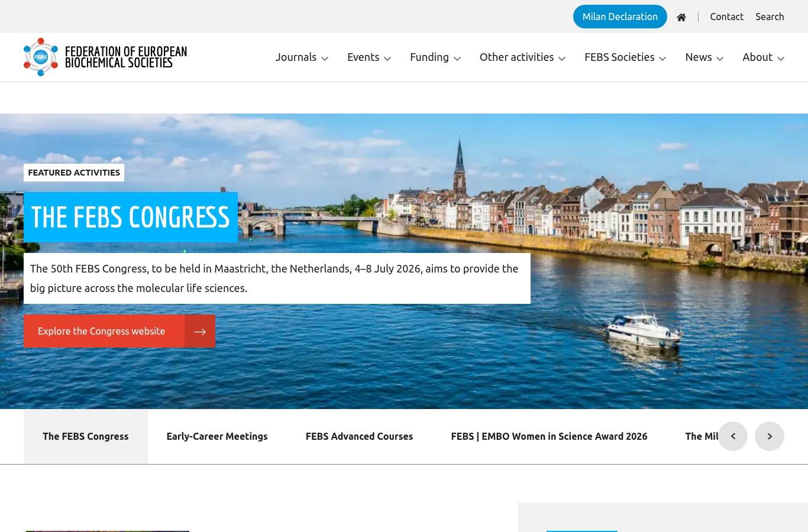The width and height of the screenshot is (808, 532).
Task: Show previous carousel item with left arrow
Action: point(733,436)
